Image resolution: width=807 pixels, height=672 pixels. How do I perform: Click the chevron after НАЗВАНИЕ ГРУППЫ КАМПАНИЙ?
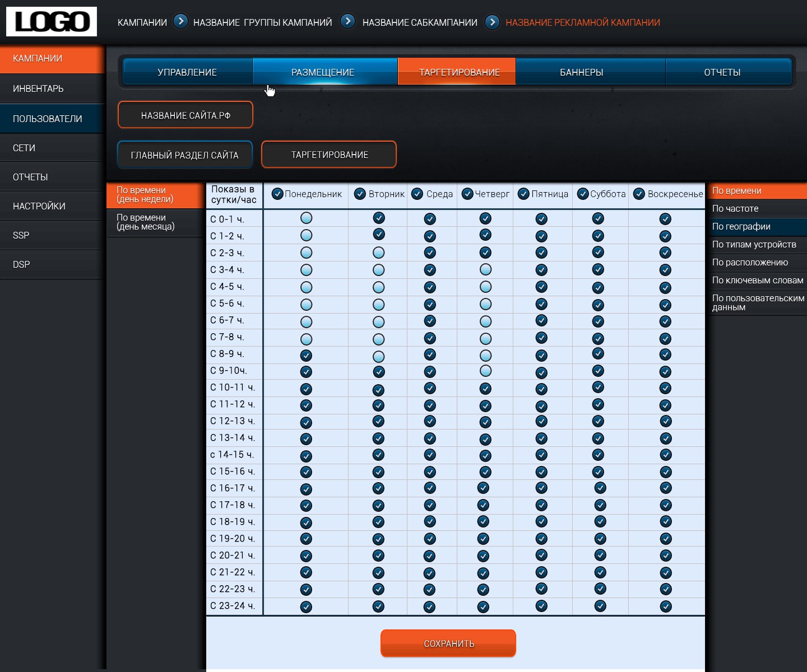tap(347, 21)
